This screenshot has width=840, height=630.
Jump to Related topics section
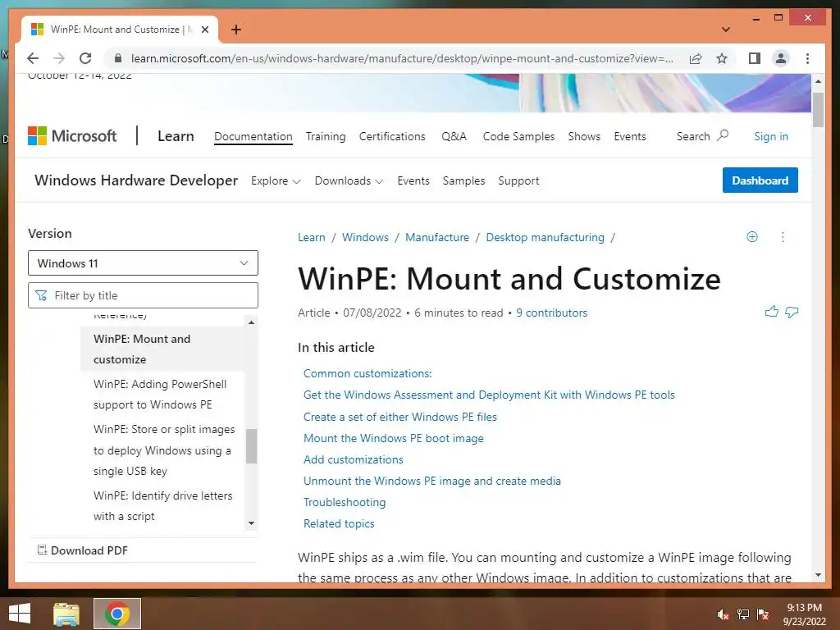pyautogui.click(x=339, y=524)
